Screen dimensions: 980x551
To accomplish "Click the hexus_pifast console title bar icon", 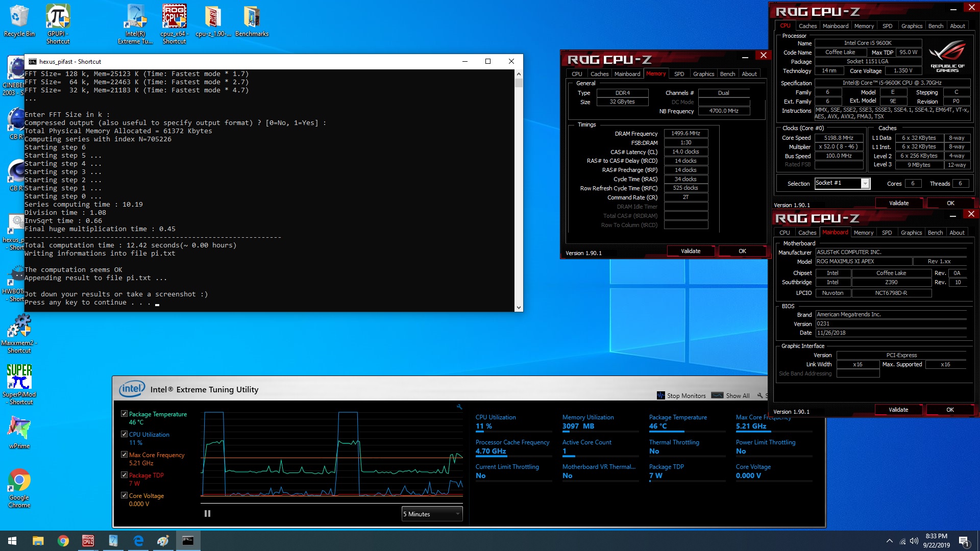I will click(33, 61).
